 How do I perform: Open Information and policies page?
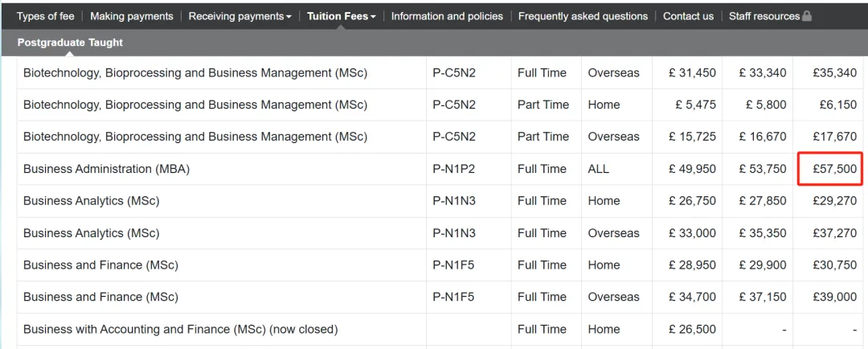(x=447, y=16)
